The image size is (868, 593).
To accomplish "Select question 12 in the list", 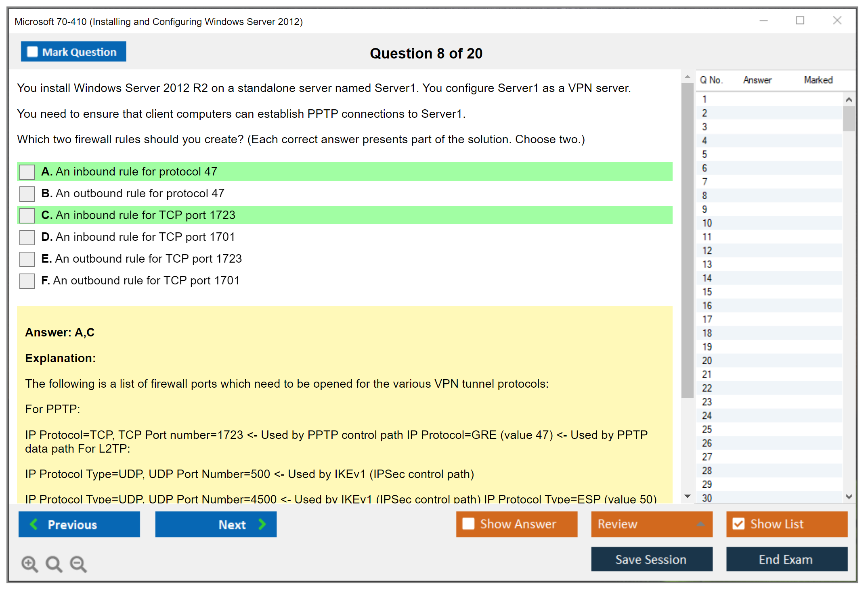I will pos(707,251).
